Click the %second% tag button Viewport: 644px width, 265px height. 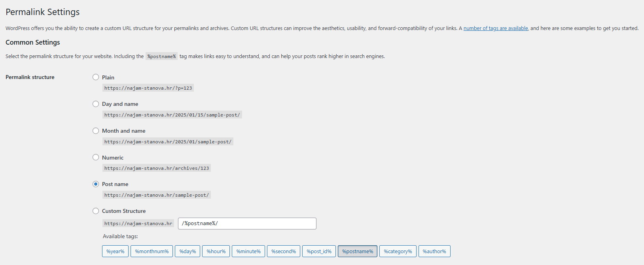point(284,251)
